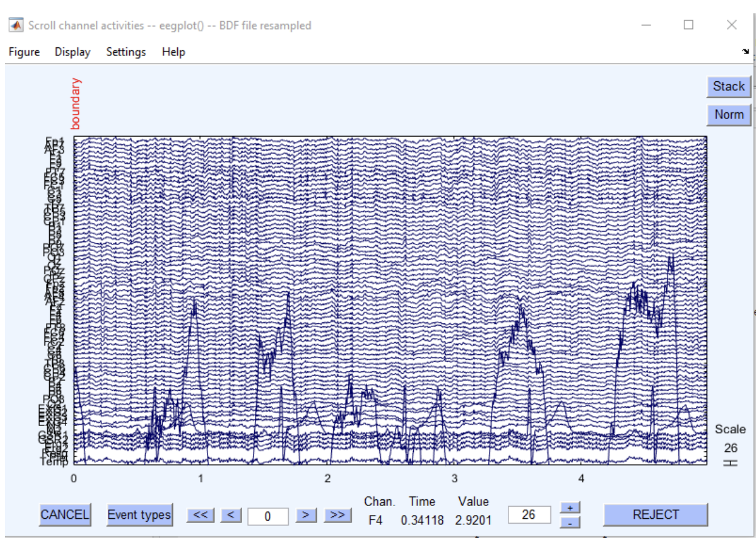Click the time position input field
Viewport: 756px width, 540px height.
pyautogui.click(x=268, y=516)
